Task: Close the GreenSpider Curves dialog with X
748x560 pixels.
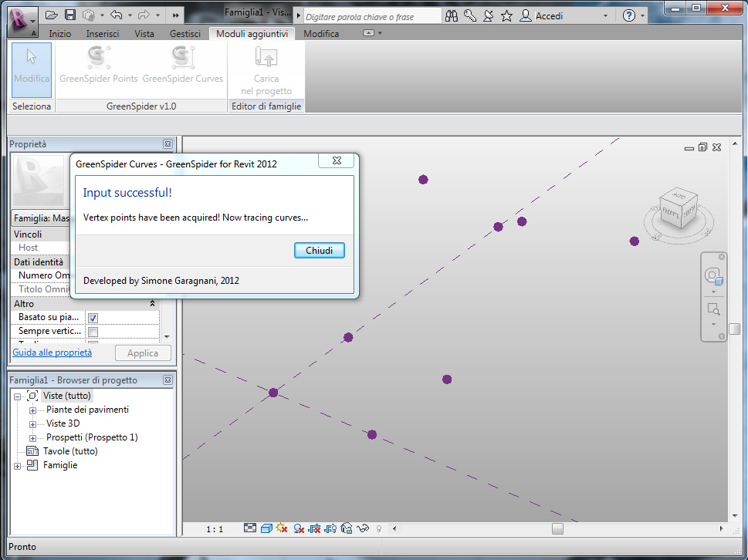Action: 337,160
